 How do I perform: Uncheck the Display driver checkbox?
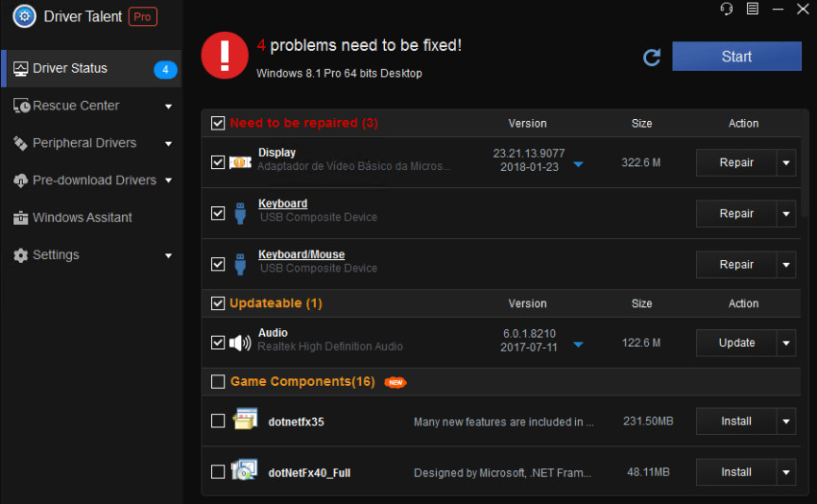[218, 162]
